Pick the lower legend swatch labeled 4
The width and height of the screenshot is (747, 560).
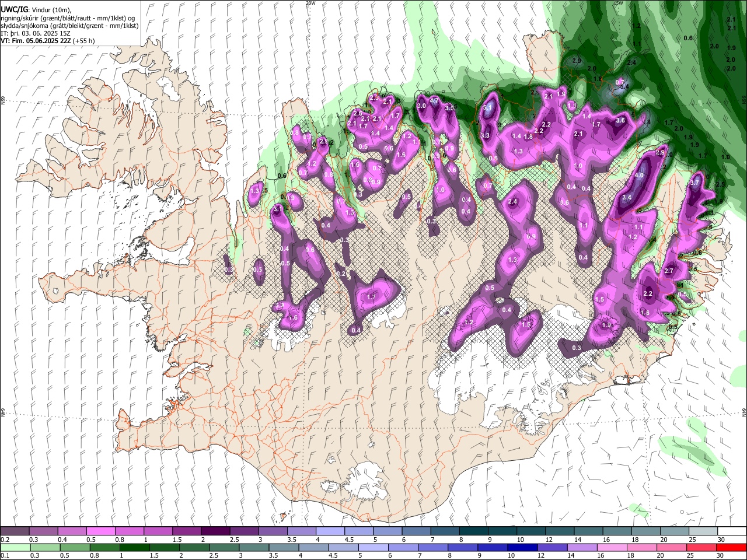(313, 547)
